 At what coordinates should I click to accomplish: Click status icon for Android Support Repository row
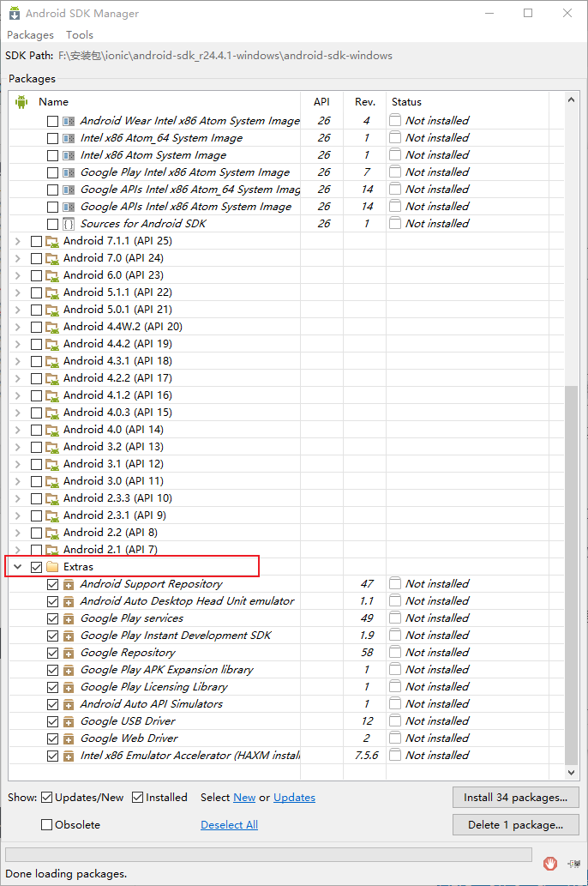pyautogui.click(x=395, y=583)
